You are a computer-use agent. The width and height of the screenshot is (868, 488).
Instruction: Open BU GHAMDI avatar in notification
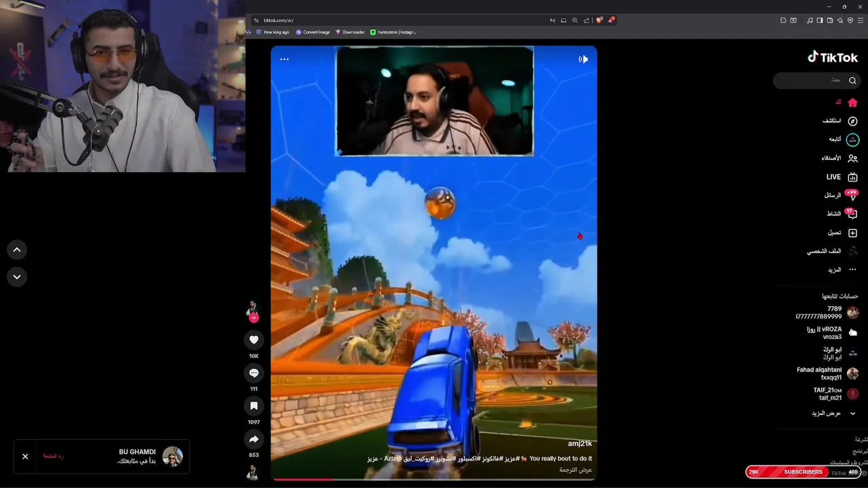click(x=172, y=456)
